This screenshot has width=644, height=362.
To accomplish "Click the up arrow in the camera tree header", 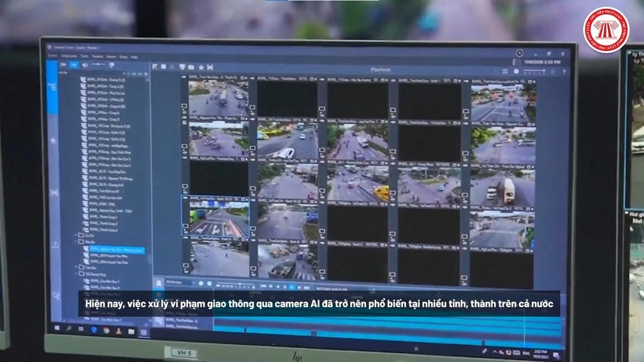I will (x=134, y=74).
